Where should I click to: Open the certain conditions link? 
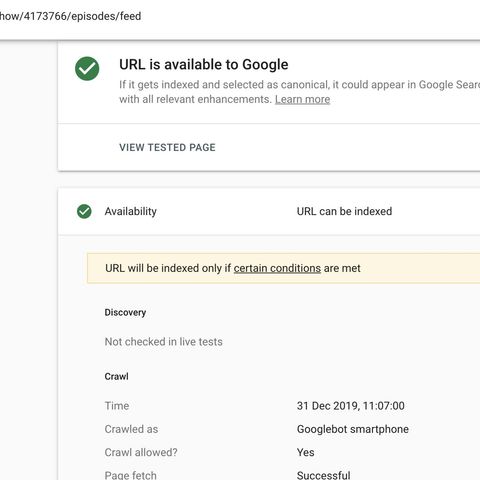[x=277, y=268]
